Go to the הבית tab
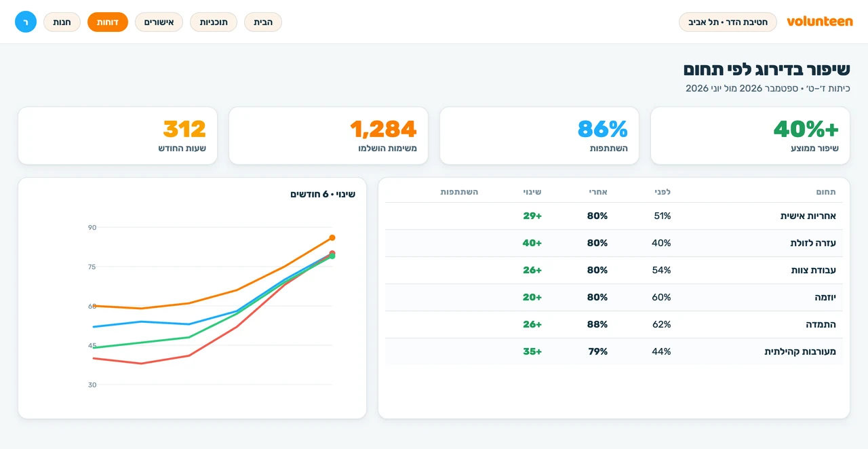868x449 pixels. pos(263,22)
